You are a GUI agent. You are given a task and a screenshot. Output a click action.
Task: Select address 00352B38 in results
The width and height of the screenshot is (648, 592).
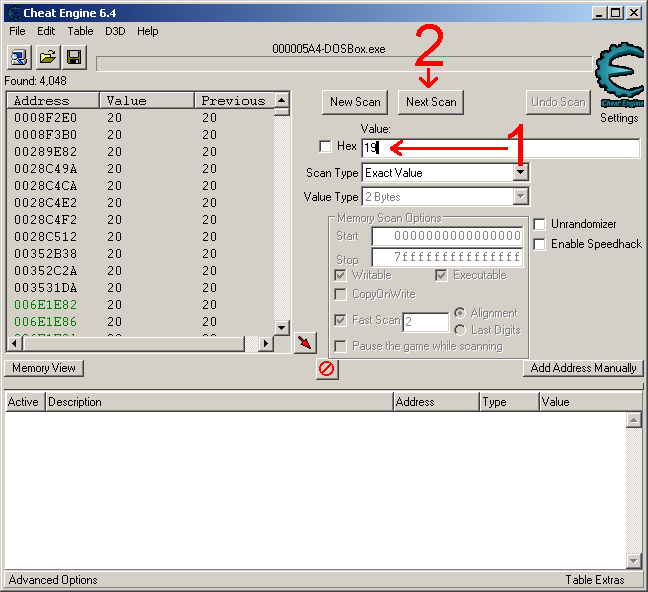point(45,254)
